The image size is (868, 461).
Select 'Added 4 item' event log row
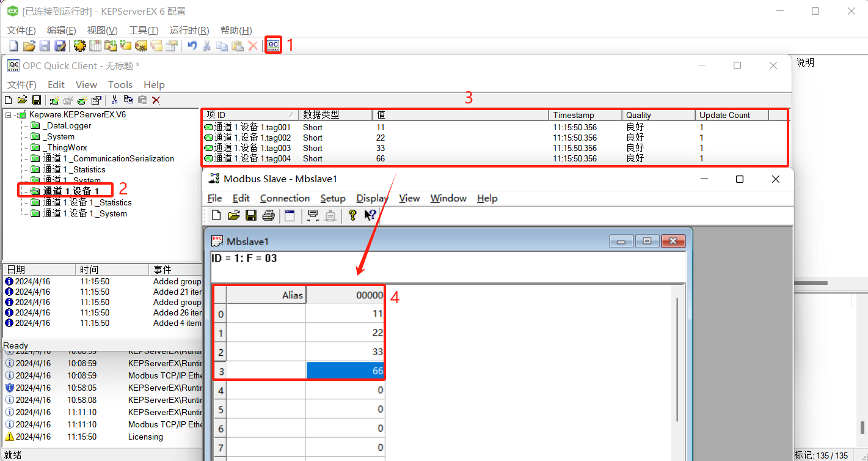(103, 323)
